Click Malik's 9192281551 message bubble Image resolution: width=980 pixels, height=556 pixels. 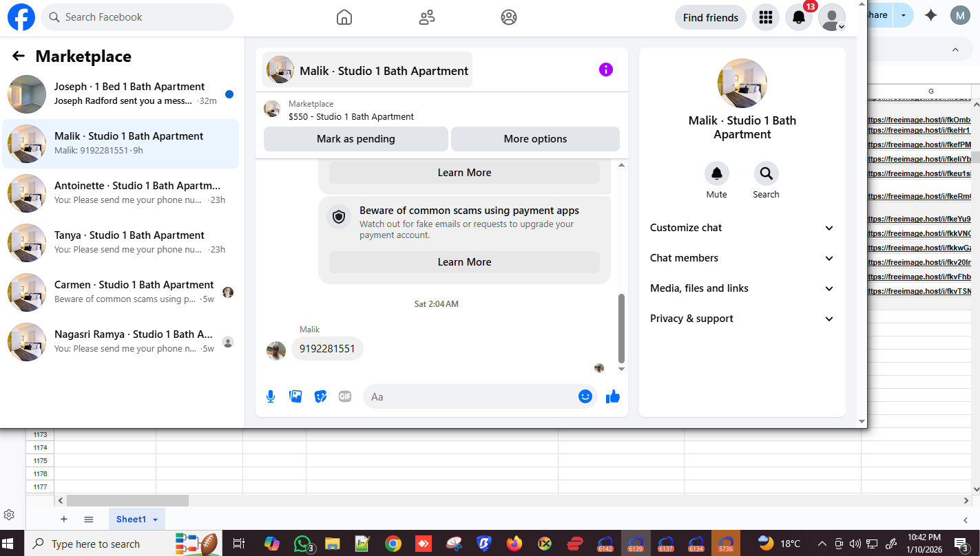coord(327,349)
